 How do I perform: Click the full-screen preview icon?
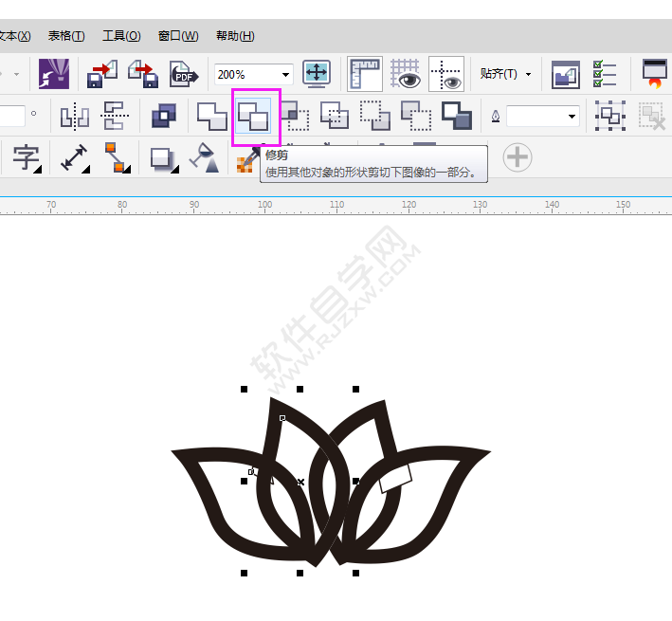pos(317,74)
